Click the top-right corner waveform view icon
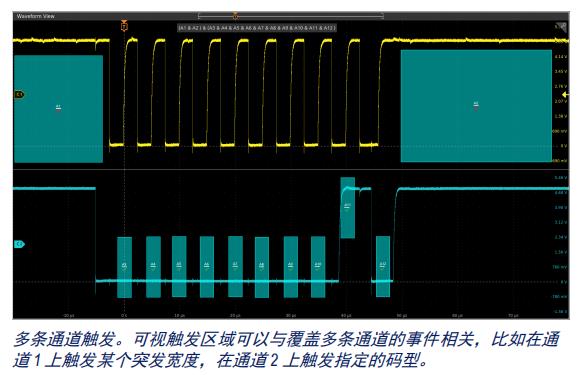 (x=561, y=27)
